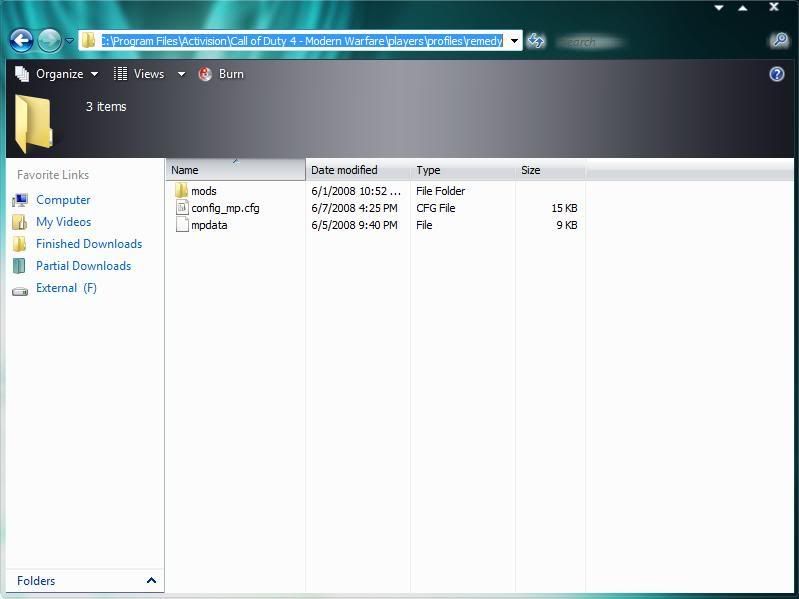
Task: Click the My Videos folder icon
Action: [x=19, y=222]
